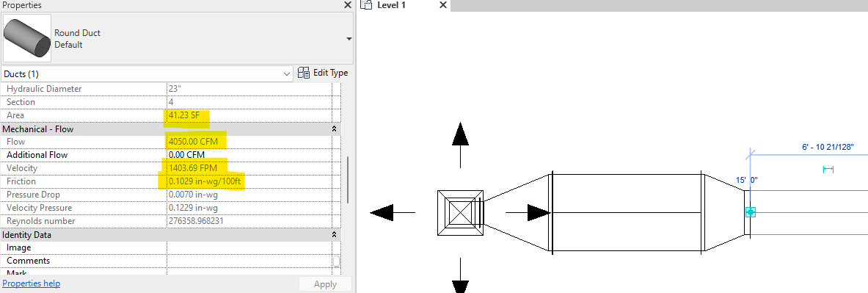Click the 6' - 10 21/128" temporary dimension
The height and width of the screenshot is (293, 868).
click(828, 147)
